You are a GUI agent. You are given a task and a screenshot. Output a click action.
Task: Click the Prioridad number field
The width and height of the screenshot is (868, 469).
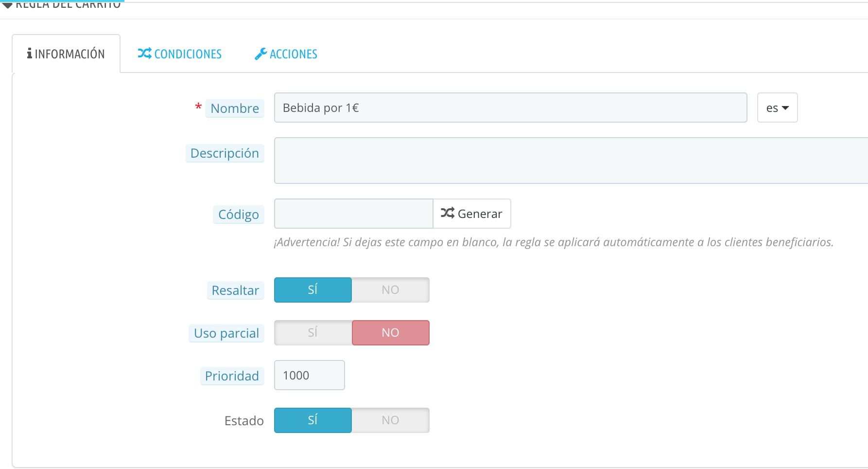pos(309,375)
